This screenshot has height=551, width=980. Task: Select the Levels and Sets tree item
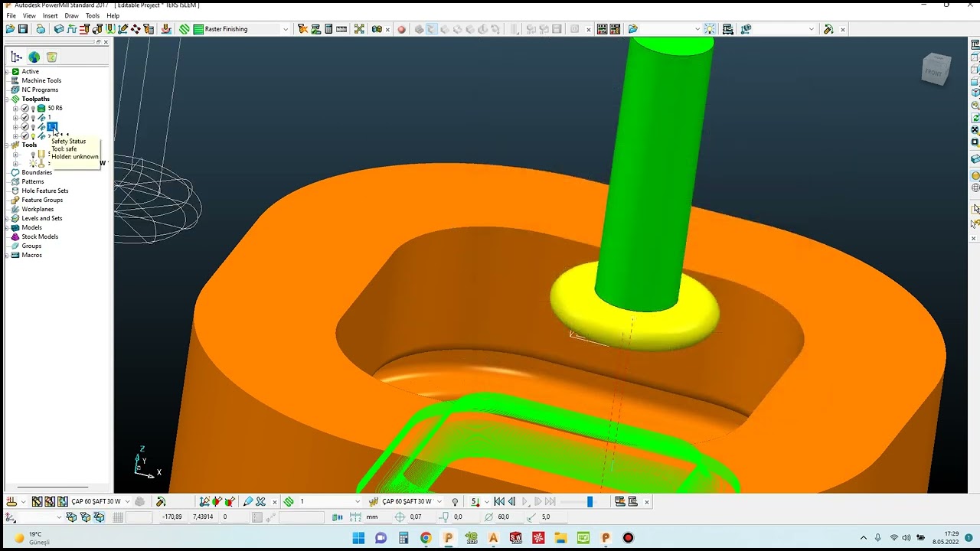tap(42, 218)
